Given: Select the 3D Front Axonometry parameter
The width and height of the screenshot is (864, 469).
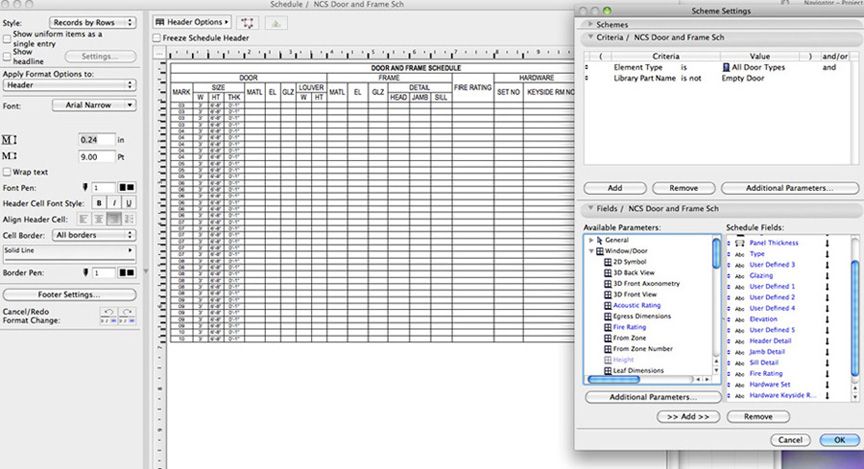Looking at the screenshot, I should tap(646, 283).
